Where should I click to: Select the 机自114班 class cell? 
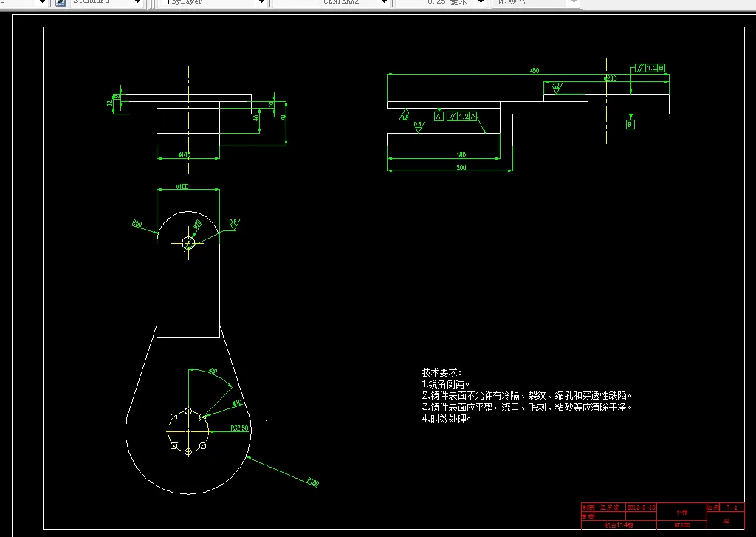[619, 525]
